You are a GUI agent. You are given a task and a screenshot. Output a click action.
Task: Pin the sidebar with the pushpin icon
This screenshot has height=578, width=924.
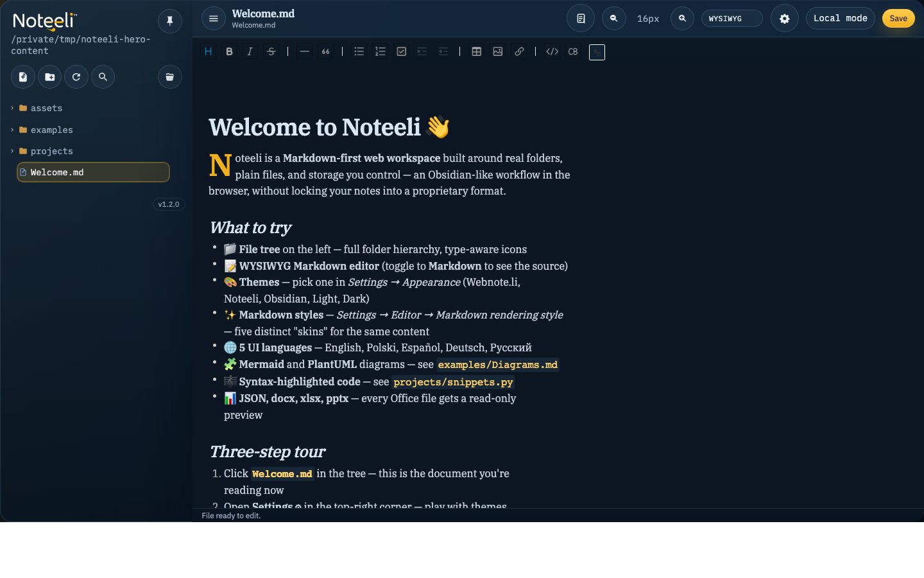coord(170,21)
